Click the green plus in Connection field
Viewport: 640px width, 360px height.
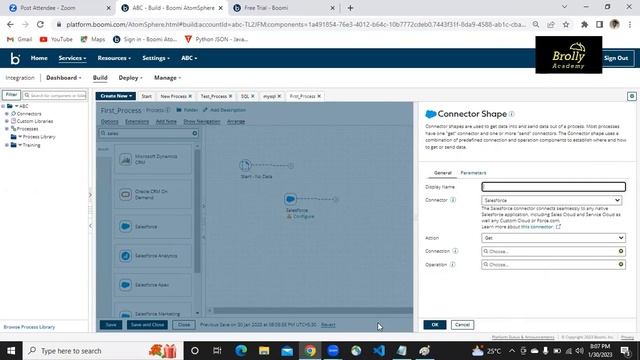click(621, 251)
